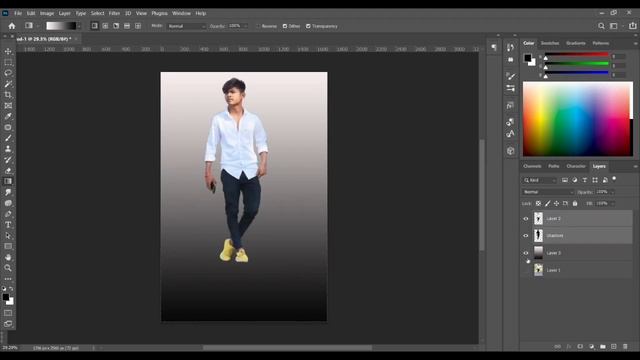Click the color spectrum picker field
Viewport: 640px width, 360px height.
point(578,119)
